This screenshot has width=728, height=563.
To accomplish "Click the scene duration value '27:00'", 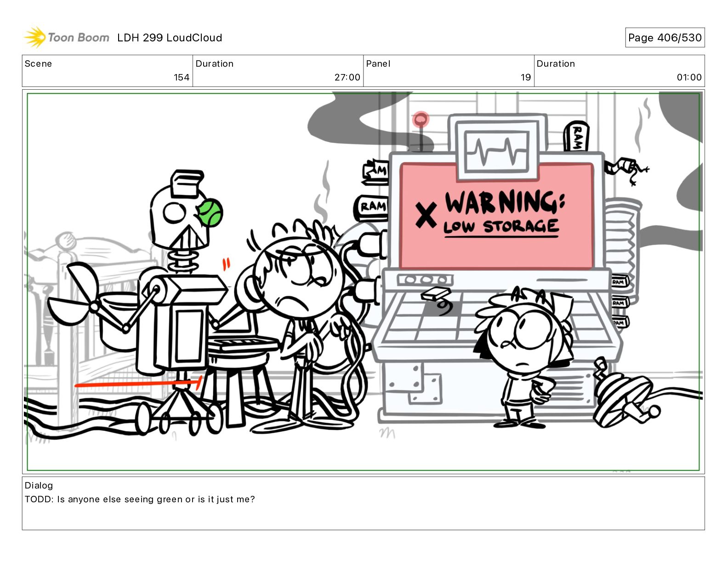I will (x=347, y=77).
